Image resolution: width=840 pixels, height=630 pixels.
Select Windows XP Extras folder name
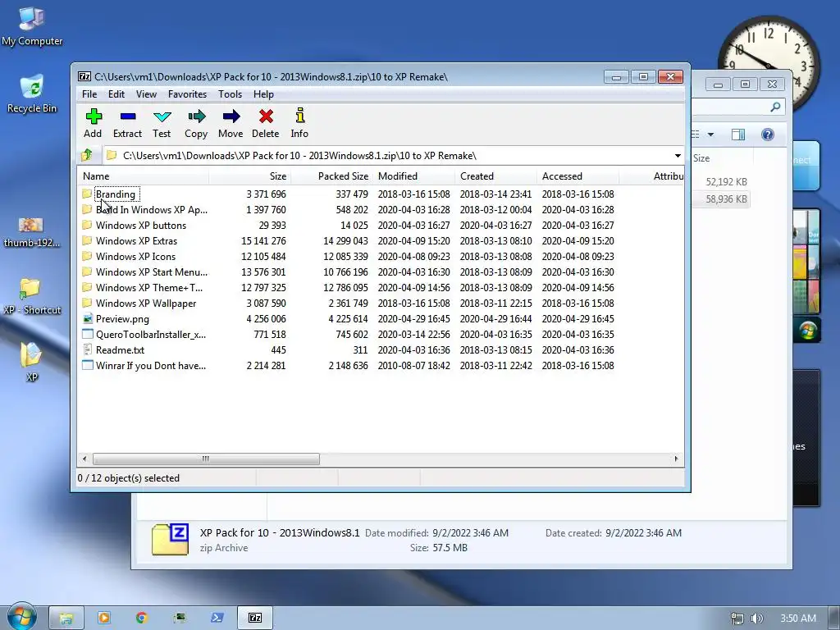point(137,241)
